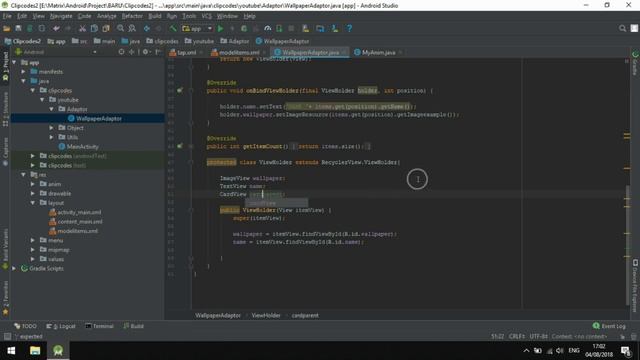Open the SDK Manager toolbar icon

(x=335, y=29)
